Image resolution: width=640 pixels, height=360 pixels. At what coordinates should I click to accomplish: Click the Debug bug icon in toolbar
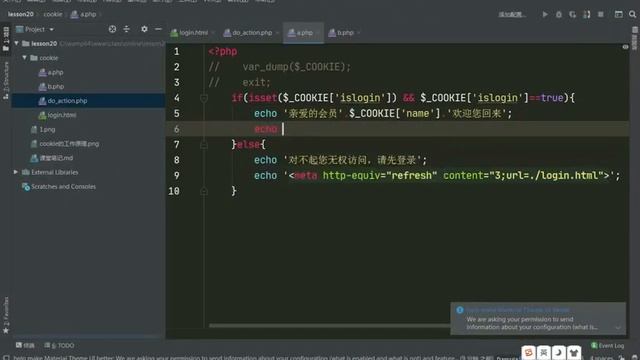click(559, 14)
